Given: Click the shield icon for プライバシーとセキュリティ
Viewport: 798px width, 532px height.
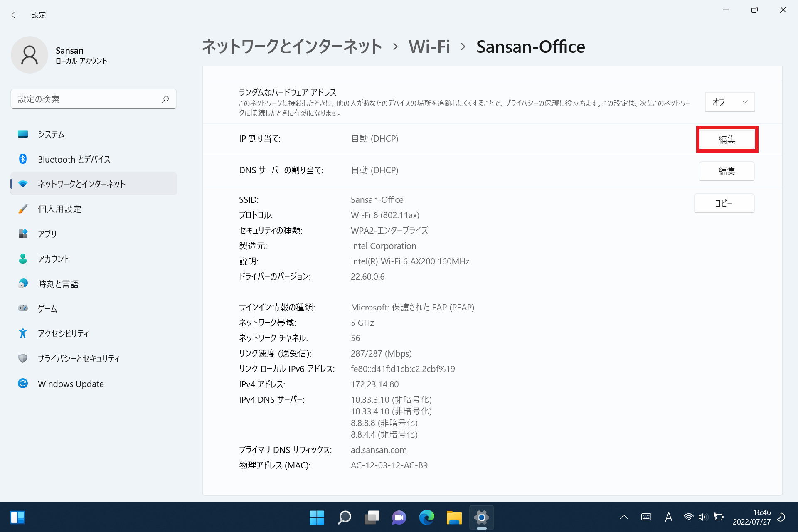Looking at the screenshot, I should 23,358.
